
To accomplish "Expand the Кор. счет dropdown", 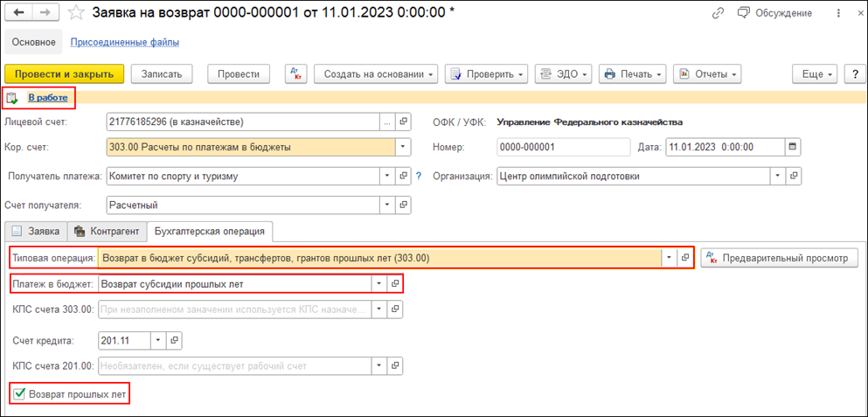I will coord(403,147).
